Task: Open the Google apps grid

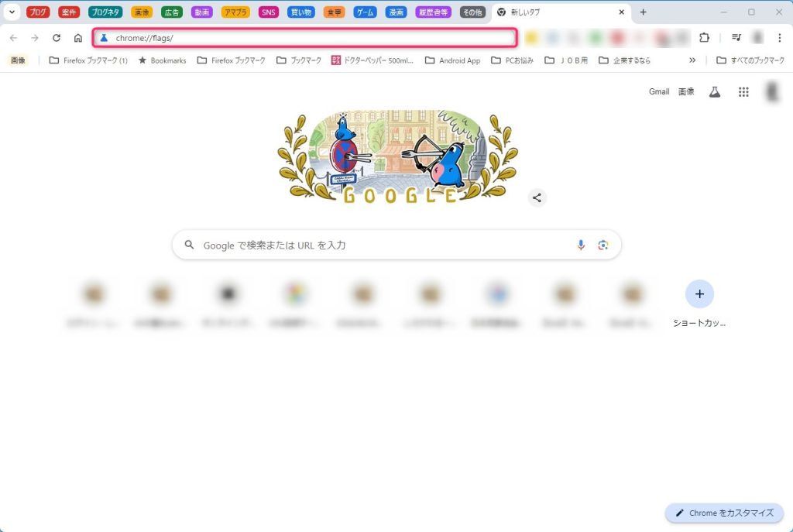Action: 743,92
